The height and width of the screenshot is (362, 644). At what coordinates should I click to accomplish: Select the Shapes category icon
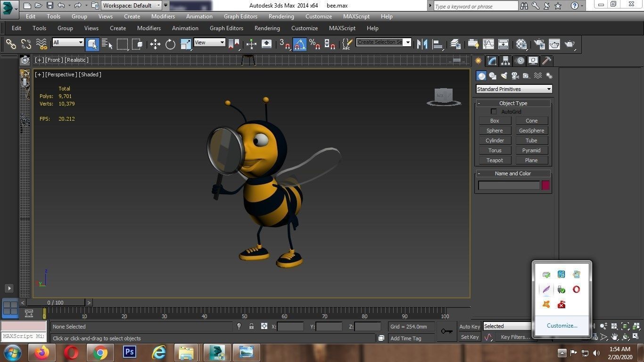tap(493, 76)
